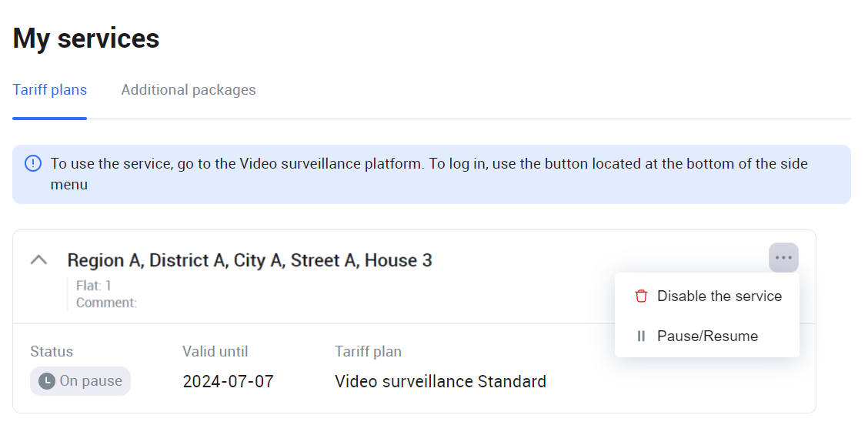The width and height of the screenshot is (868, 425).
Task: Click the blue info icon in banner
Action: [33, 164]
